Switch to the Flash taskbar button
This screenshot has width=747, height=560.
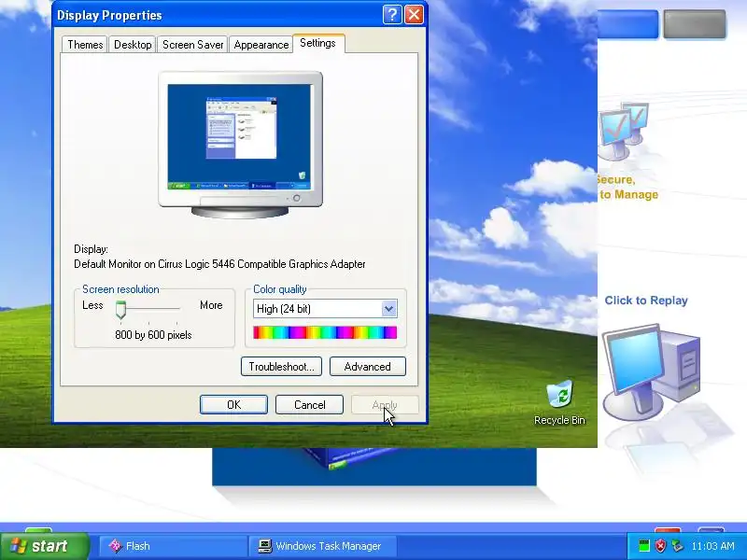click(173, 546)
